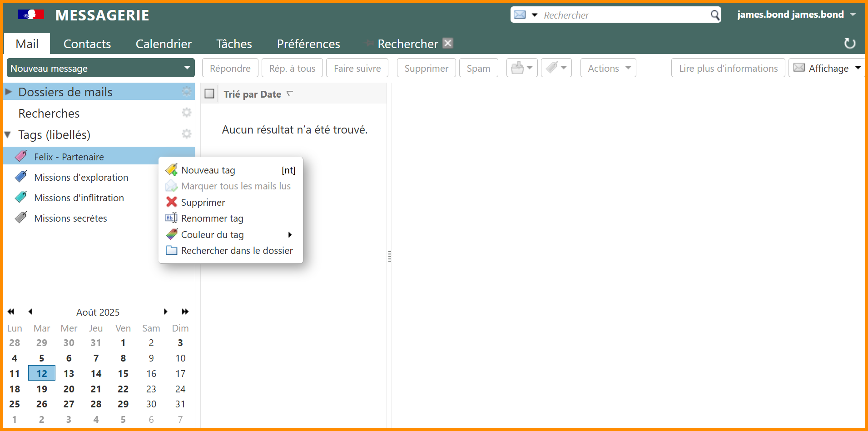Click the Dossiers de mails gear icon

point(187,92)
